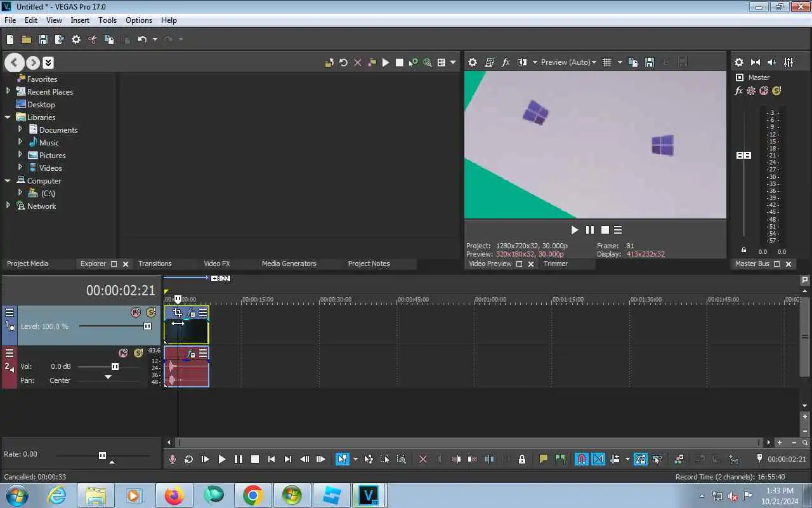Jump to project start in transport bar

click(x=272, y=459)
